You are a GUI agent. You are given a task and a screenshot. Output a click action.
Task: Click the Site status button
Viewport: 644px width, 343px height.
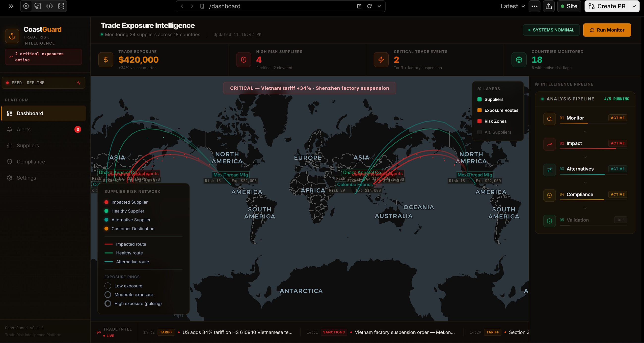point(569,6)
